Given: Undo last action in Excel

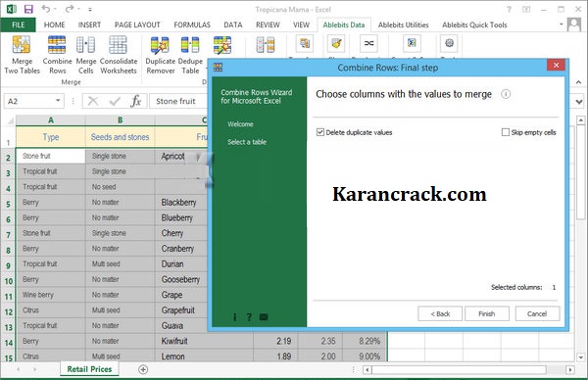Looking at the screenshot, I should [46, 9].
